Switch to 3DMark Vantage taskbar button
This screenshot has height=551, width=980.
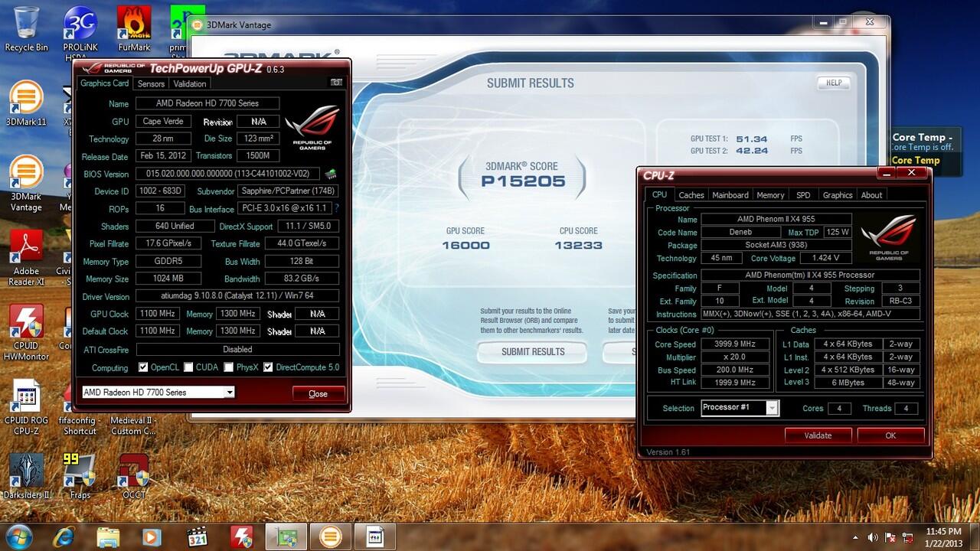[331, 536]
